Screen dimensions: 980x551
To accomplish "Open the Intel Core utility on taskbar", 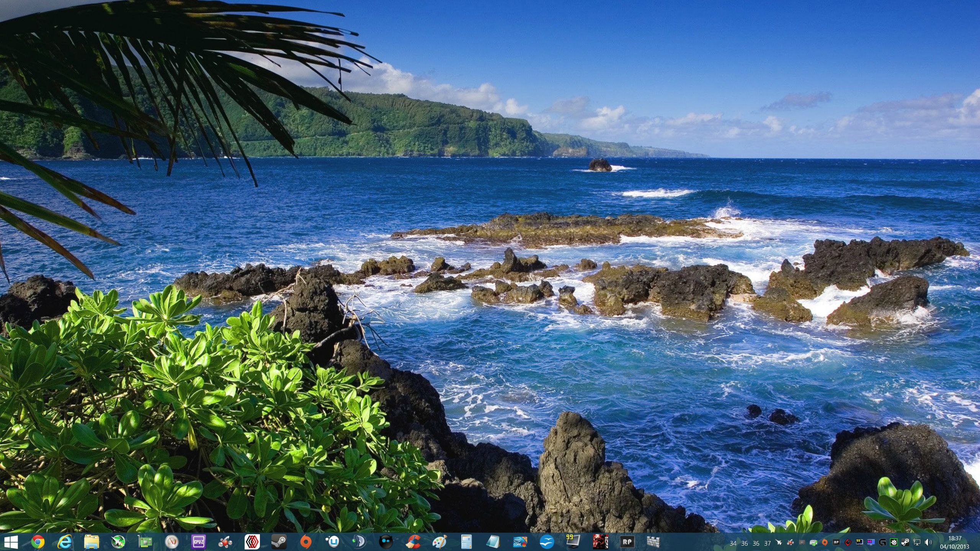I will (x=520, y=542).
